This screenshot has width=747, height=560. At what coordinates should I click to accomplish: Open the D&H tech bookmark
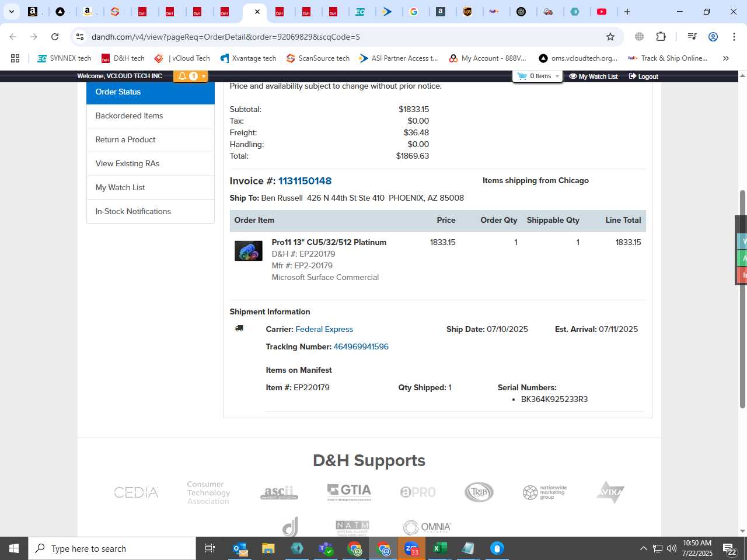click(x=123, y=58)
